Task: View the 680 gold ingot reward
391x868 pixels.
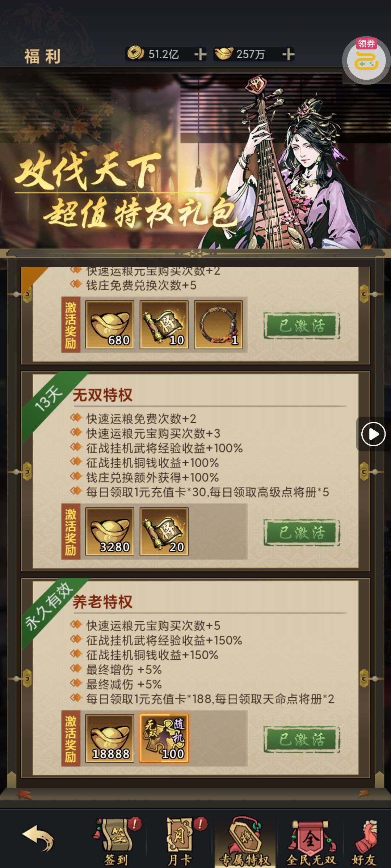Action: click(110, 324)
